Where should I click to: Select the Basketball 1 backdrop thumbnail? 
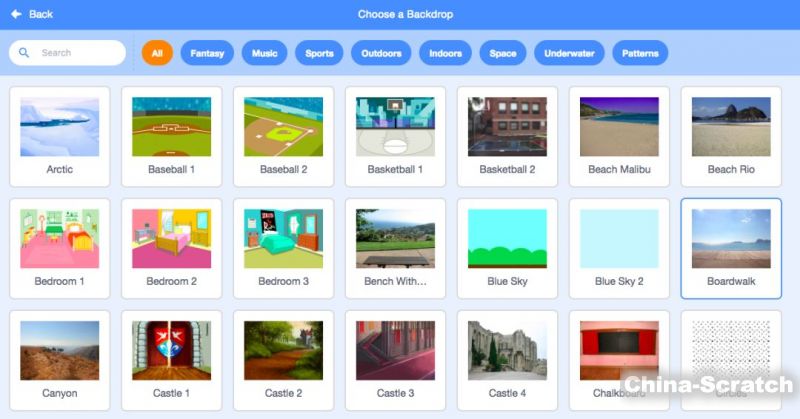click(x=395, y=136)
